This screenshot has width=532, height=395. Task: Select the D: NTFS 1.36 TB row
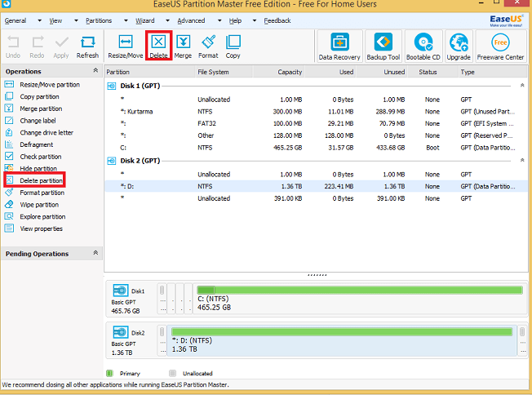(x=316, y=186)
